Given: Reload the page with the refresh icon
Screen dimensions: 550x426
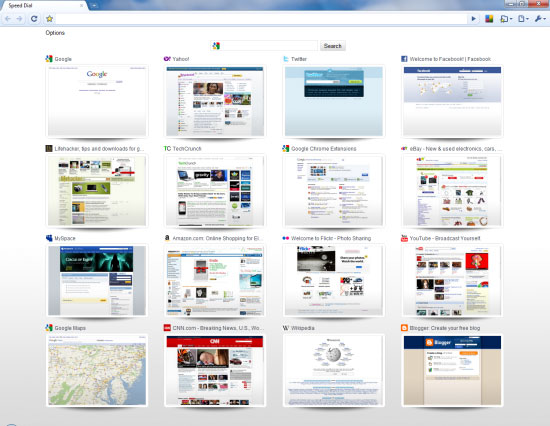Looking at the screenshot, I should pyautogui.click(x=34, y=19).
